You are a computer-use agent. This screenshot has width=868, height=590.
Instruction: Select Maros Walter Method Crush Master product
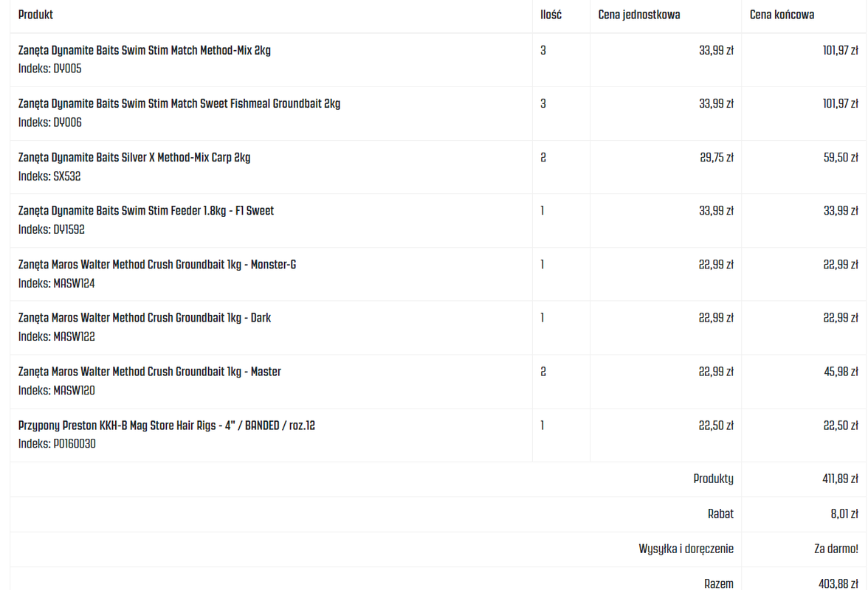point(149,372)
